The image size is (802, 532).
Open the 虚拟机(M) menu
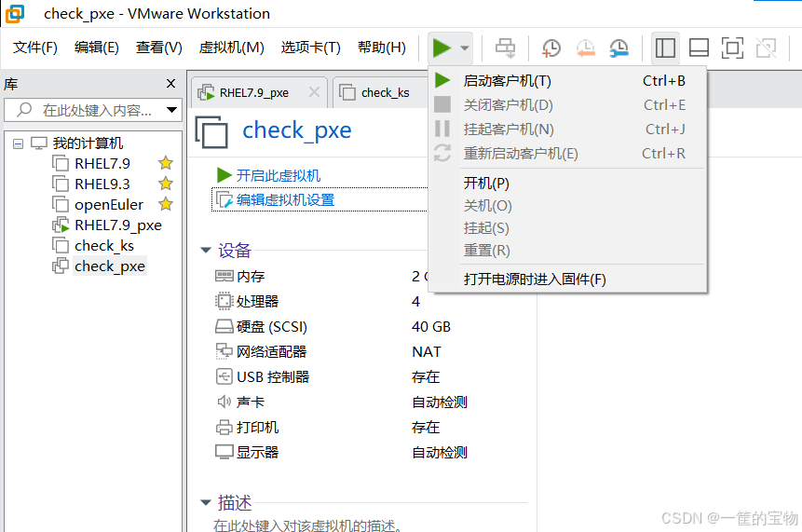point(231,48)
